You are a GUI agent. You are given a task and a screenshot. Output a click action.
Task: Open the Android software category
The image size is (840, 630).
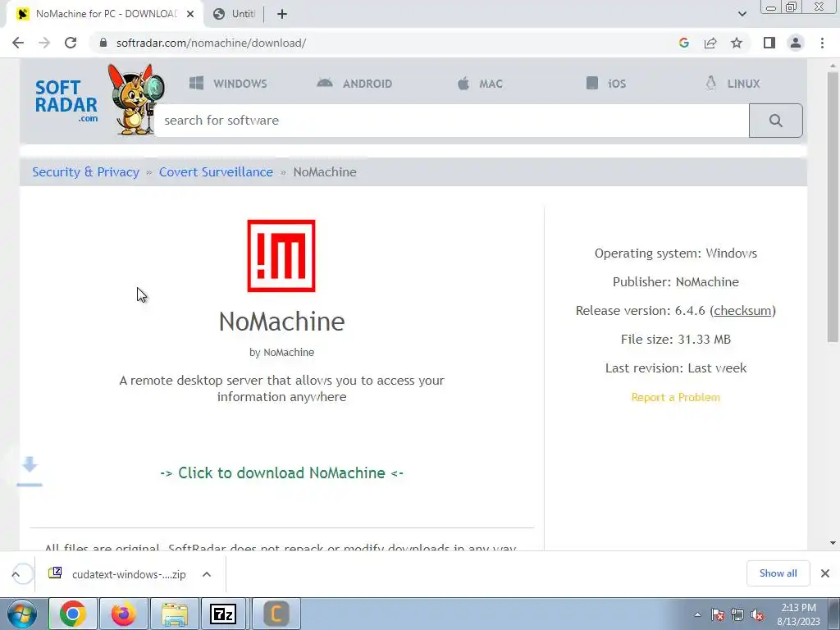(354, 84)
